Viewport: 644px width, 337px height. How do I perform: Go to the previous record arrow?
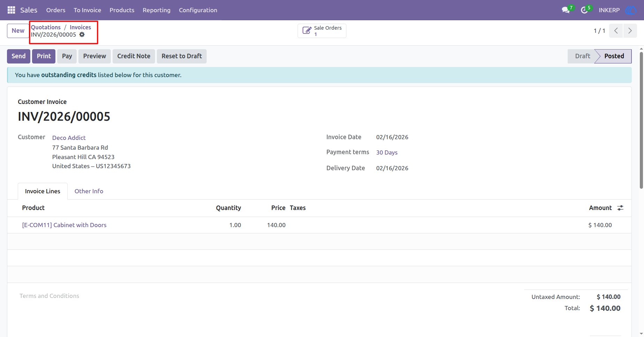pyautogui.click(x=616, y=31)
